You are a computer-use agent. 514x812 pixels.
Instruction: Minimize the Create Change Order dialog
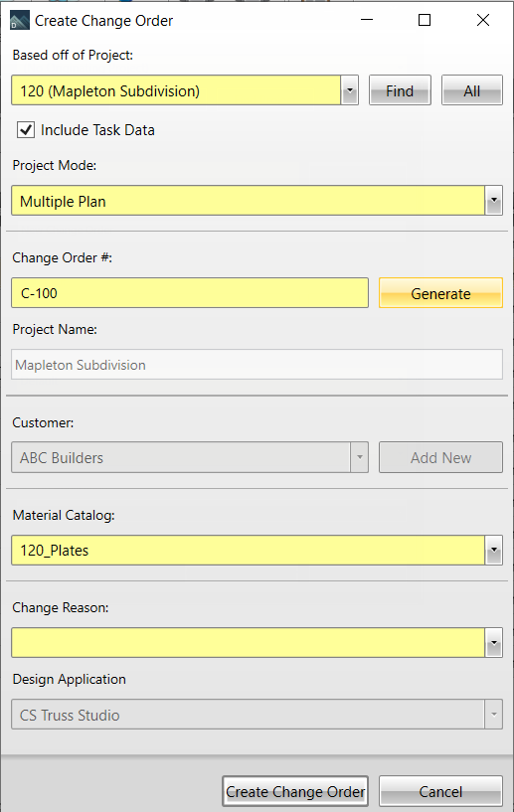pos(367,20)
